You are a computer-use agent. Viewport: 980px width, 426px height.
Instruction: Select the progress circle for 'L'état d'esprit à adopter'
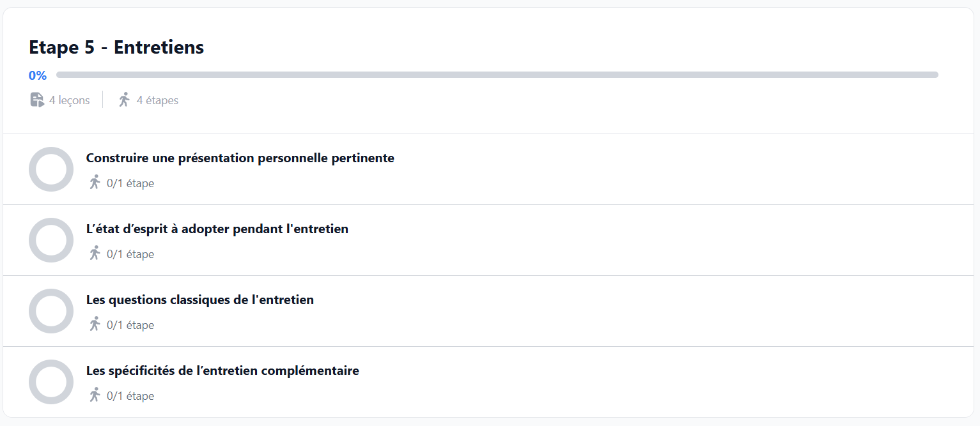(x=51, y=240)
